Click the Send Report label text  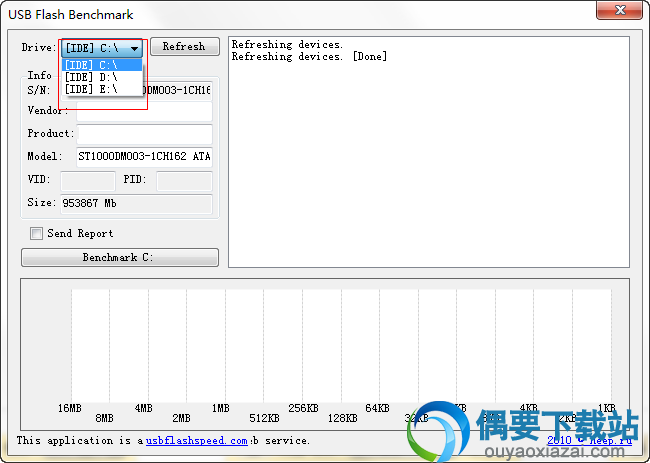80,233
